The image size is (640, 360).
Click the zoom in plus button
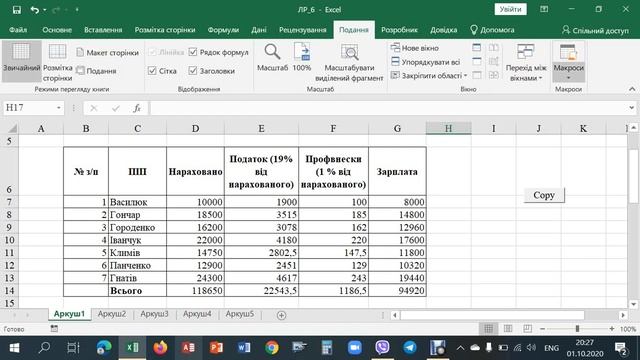tap(611, 329)
